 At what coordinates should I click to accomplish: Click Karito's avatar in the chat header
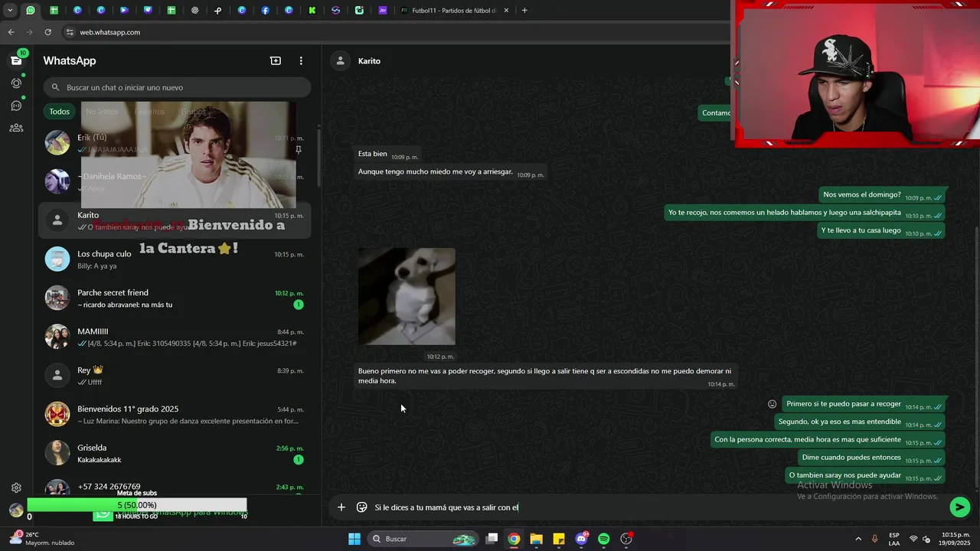tap(340, 61)
